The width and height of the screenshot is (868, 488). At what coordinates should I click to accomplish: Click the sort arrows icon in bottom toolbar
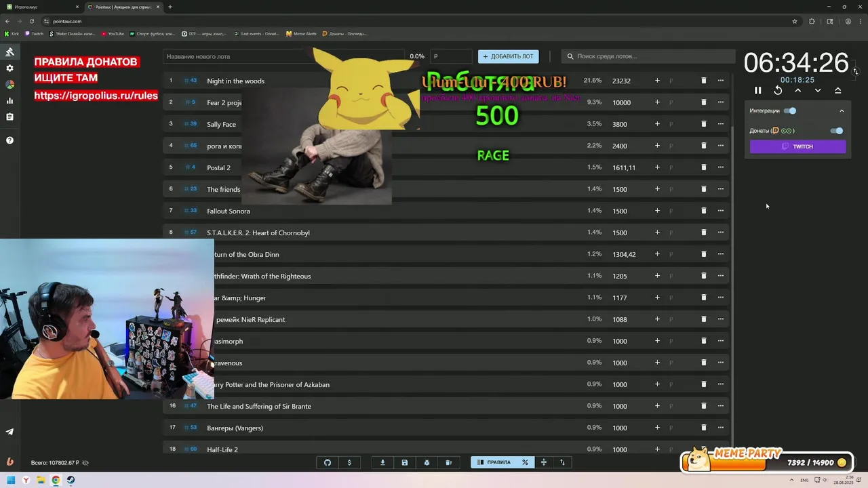562,462
